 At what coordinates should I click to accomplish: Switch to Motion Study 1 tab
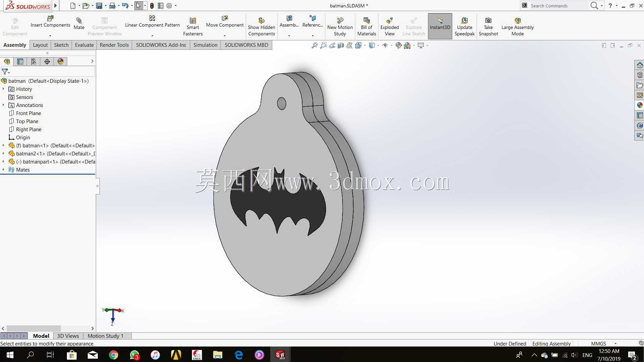pos(106,336)
